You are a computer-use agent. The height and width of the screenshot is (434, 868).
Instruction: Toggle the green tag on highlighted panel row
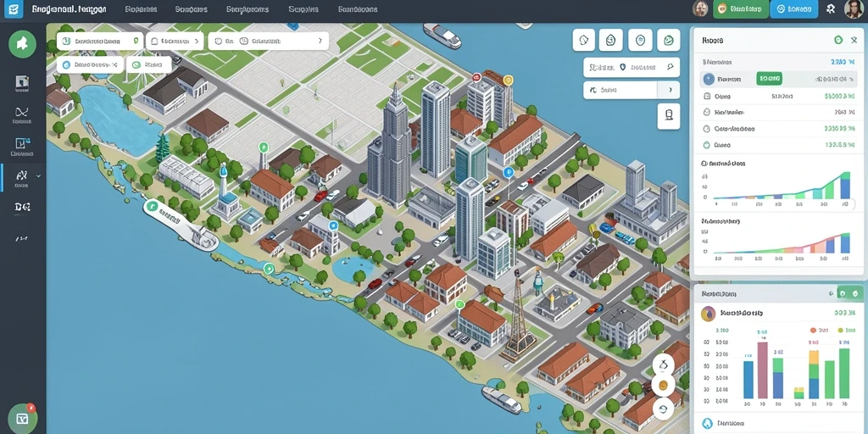769,79
